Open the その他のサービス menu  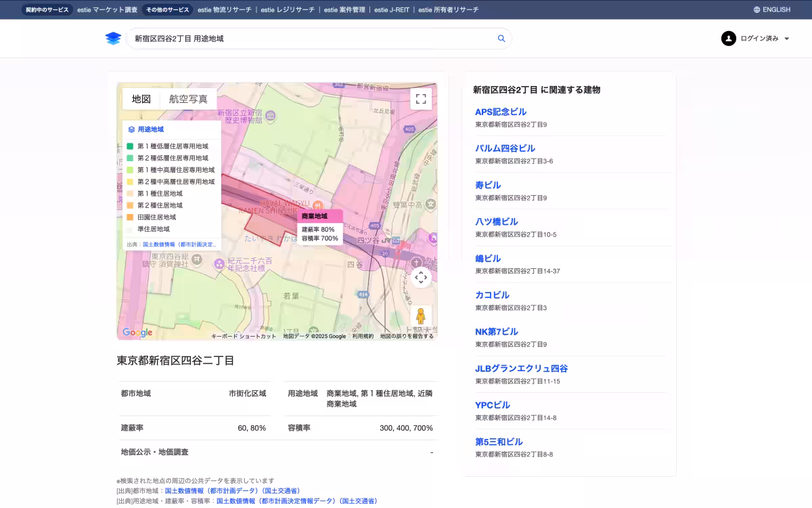[x=168, y=9]
